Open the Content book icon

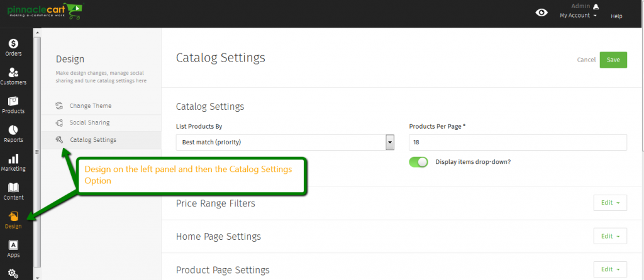14,187
